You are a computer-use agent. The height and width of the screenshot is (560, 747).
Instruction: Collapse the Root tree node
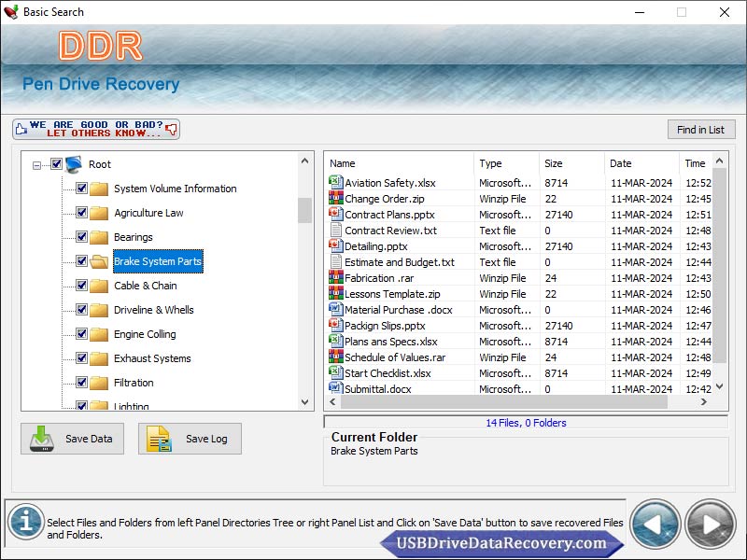click(x=36, y=166)
